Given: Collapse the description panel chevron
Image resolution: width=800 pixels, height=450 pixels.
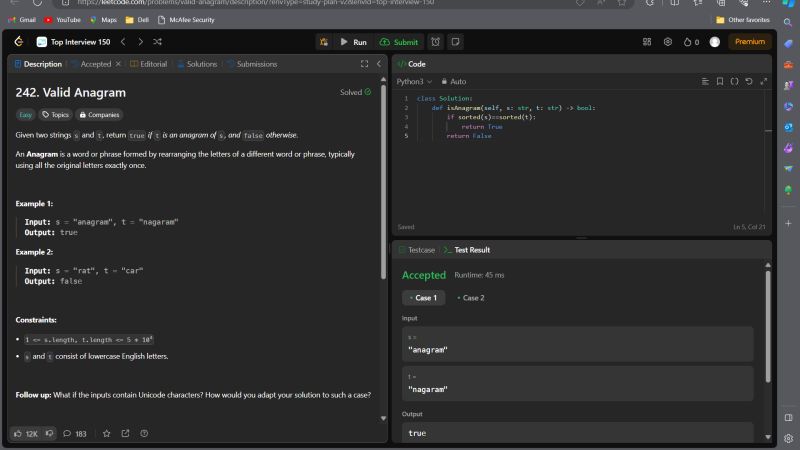Looking at the screenshot, I should point(379,64).
